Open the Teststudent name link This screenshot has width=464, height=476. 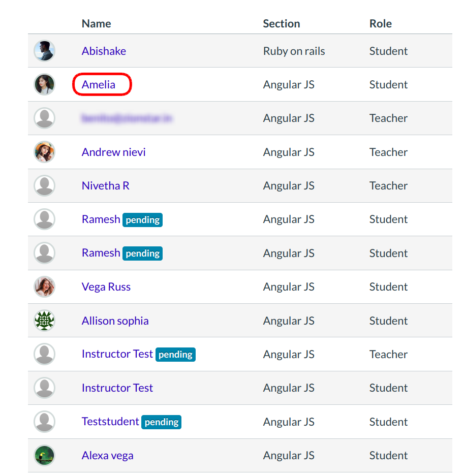110,422
